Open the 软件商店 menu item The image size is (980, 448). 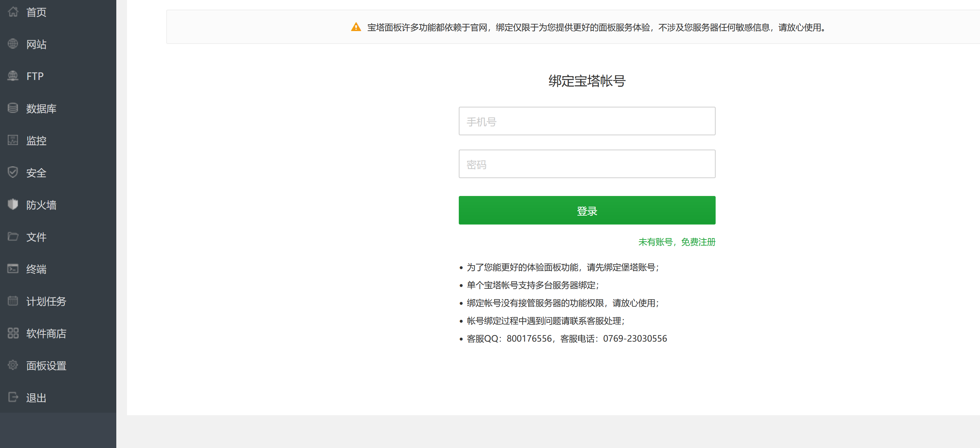tap(46, 333)
